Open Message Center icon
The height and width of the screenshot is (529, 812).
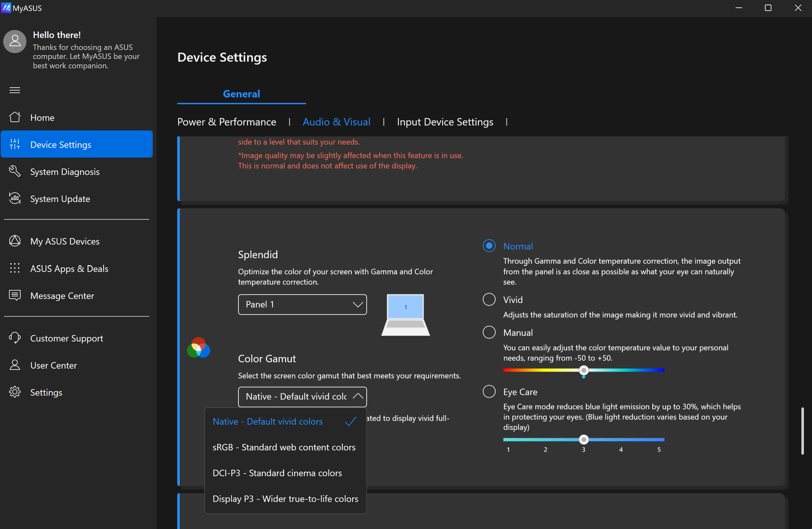pyautogui.click(x=15, y=295)
